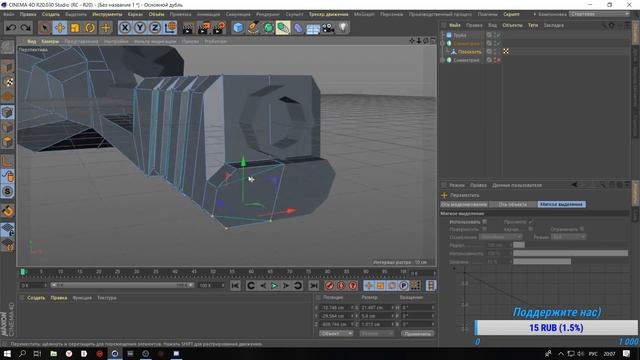Add a Camera object
This screenshot has width=640, height=360.
click(328, 28)
